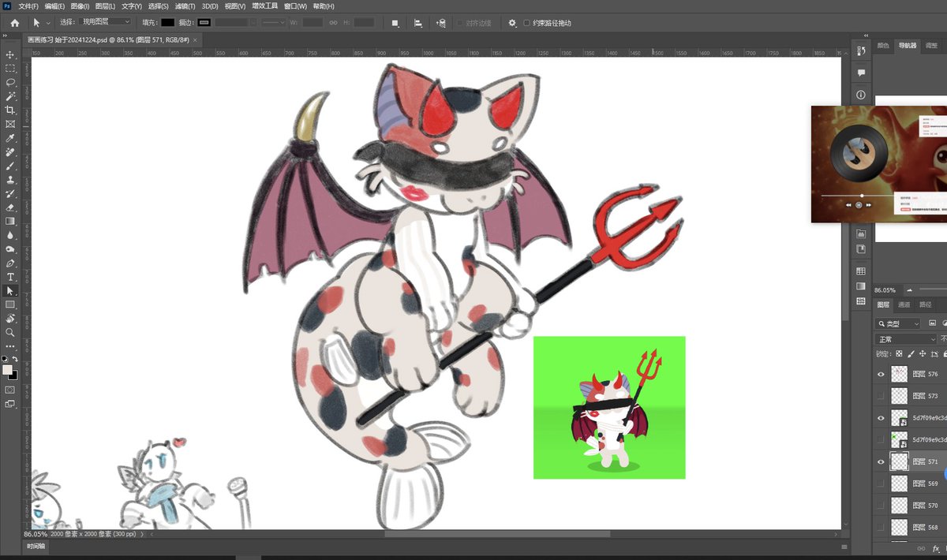Click the 填充 black color swatch
This screenshot has width=947, height=560.
tap(167, 23)
